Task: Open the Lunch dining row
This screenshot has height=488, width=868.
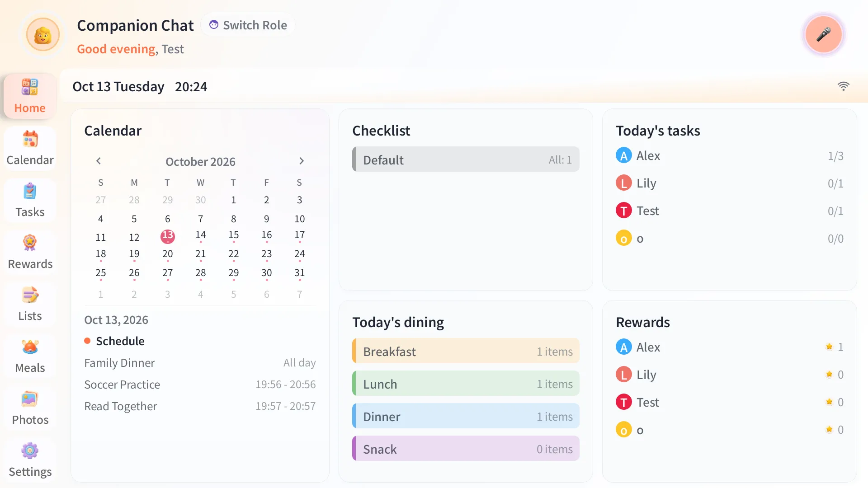Action: point(466,384)
